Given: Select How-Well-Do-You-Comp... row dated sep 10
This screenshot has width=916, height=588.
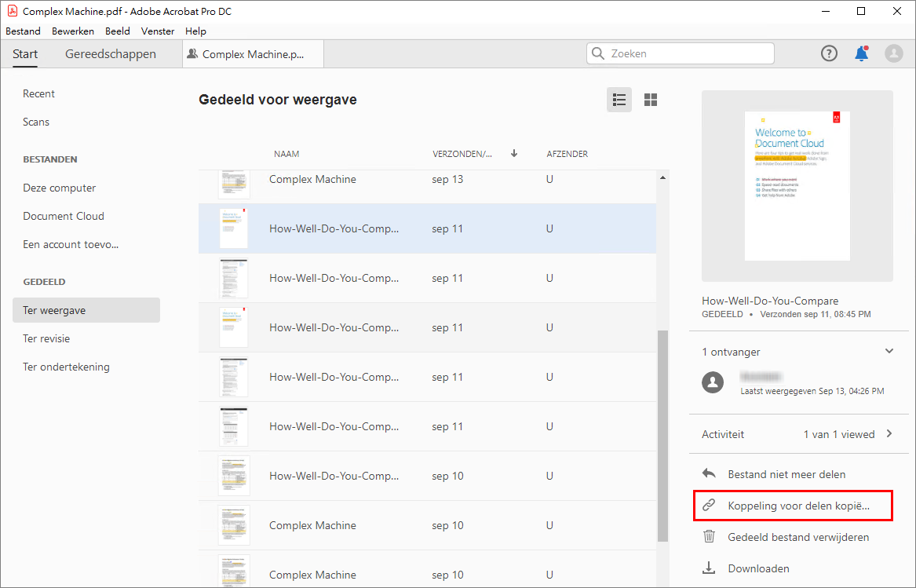Looking at the screenshot, I should pos(428,476).
